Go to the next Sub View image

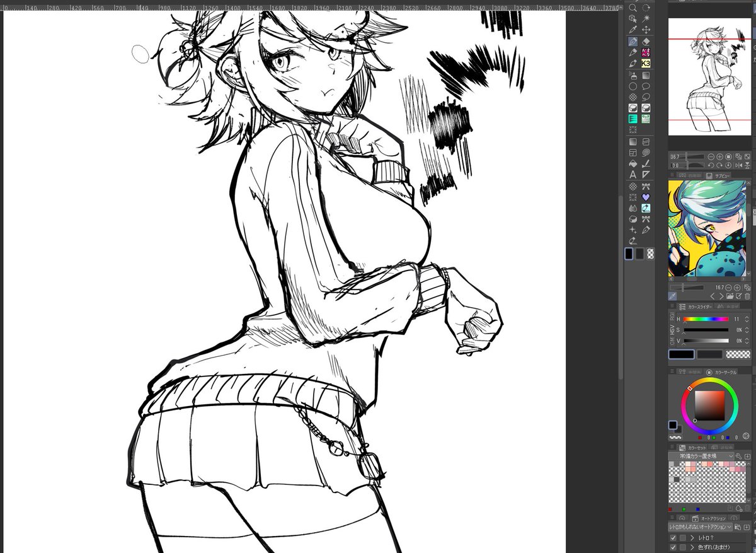[x=721, y=296]
